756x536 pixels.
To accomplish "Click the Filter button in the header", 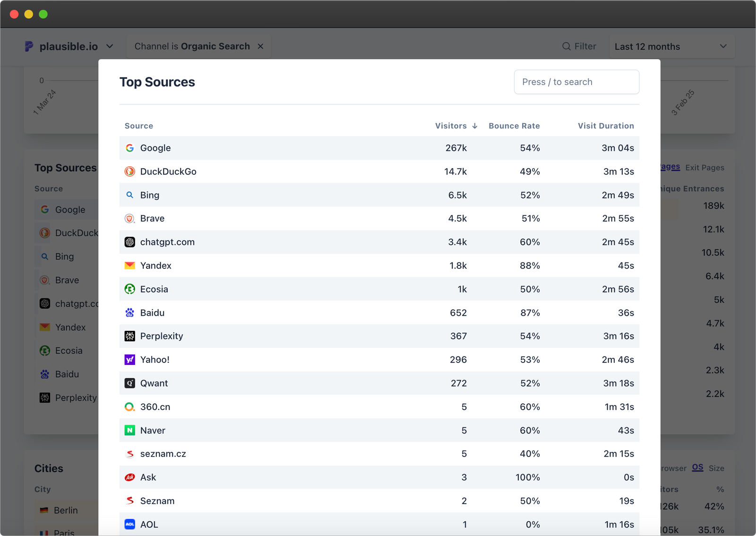I will click(x=579, y=46).
